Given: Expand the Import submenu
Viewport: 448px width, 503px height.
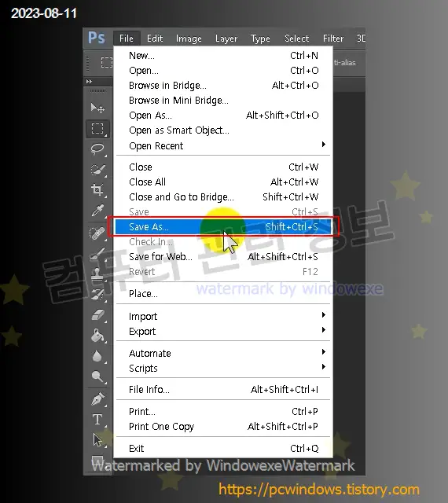Looking at the screenshot, I should tap(223, 316).
